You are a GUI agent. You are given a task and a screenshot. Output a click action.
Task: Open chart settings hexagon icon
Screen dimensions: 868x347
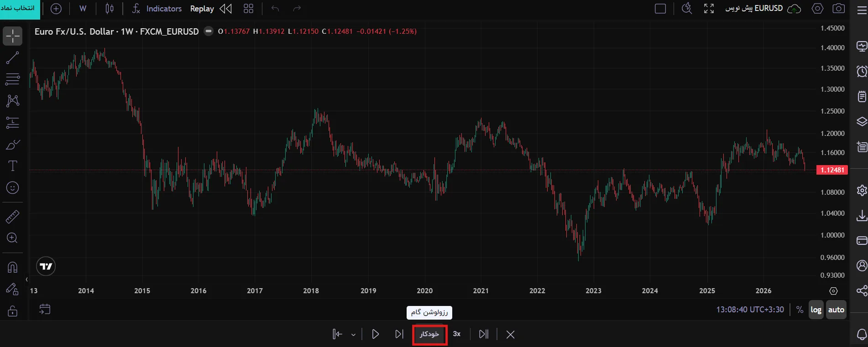pos(818,9)
